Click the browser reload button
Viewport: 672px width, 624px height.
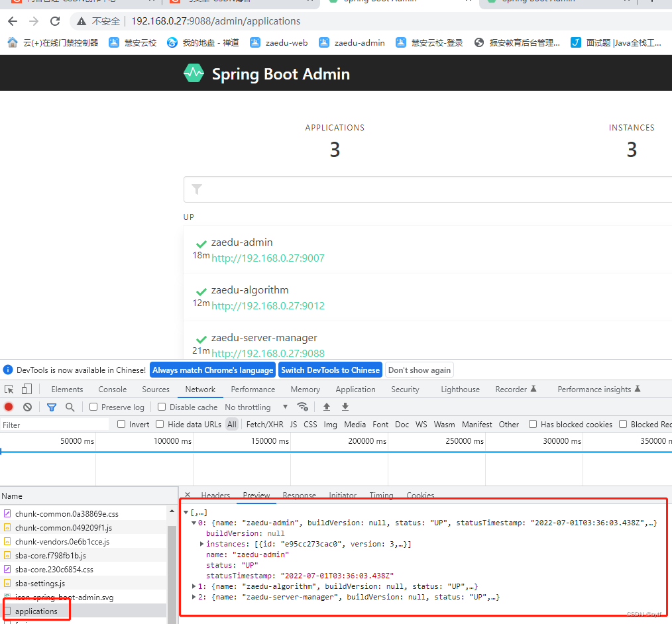tap(55, 21)
